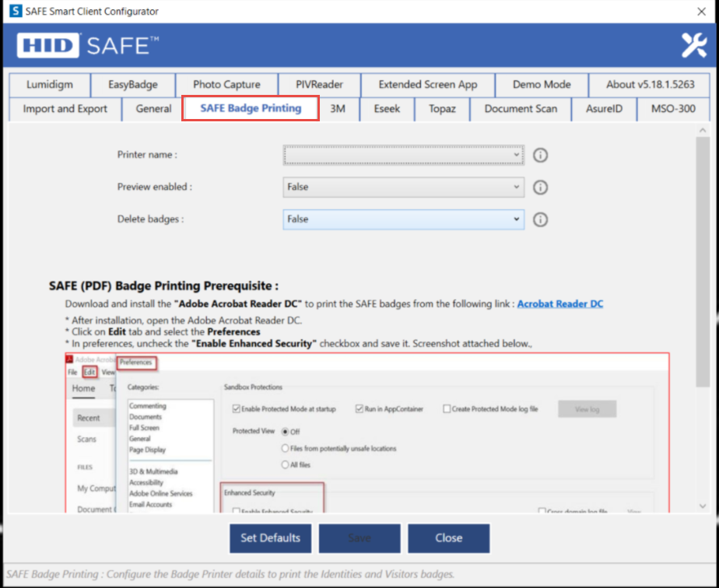
Task: Switch to the Demo Mode tab
Action: [542, 85]
